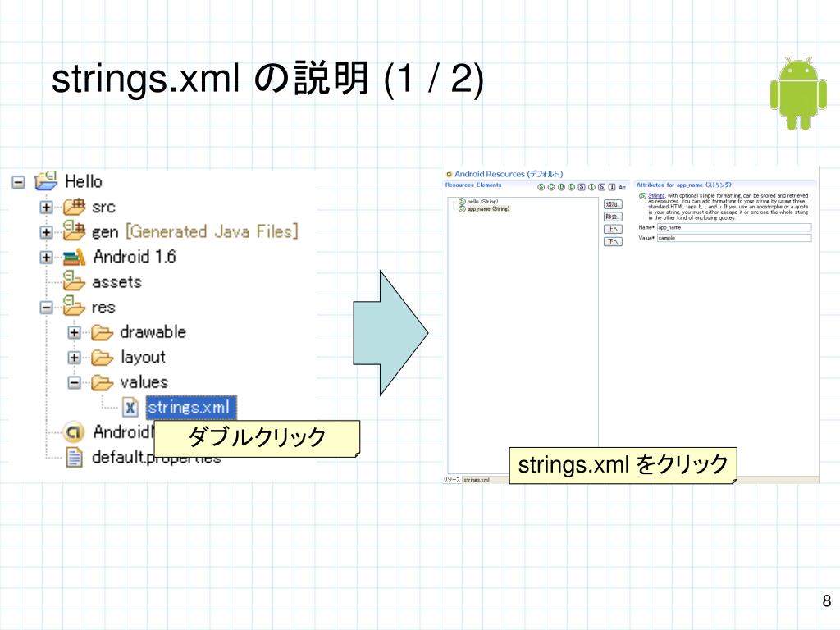This screenshot has width=840, height=630.
Task: Click the drawable folder icon
Action: pos(102,332)
